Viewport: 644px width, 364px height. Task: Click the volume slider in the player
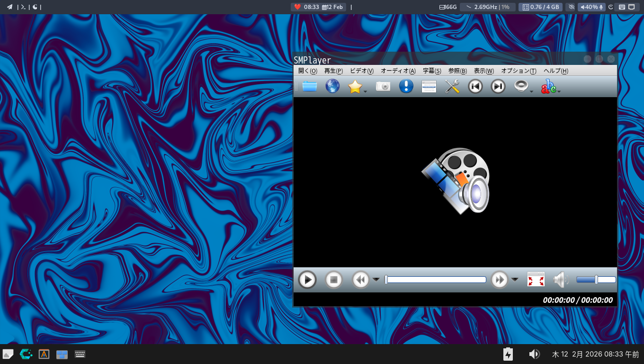(596, 280)
